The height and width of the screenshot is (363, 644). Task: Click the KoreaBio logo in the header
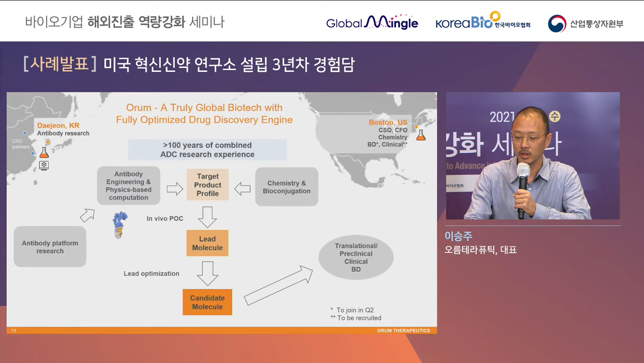click(483, 22)
